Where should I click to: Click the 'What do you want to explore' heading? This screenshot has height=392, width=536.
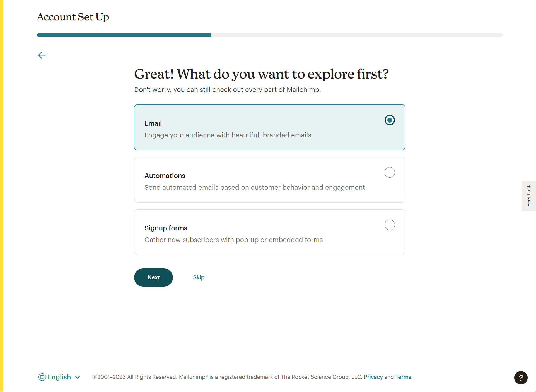click(261, 74)
